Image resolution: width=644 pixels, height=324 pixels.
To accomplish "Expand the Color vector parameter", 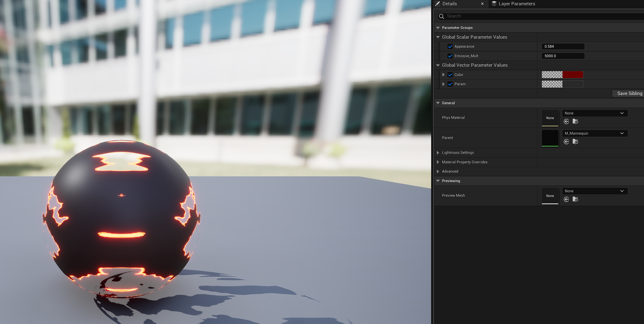I will click(443, 75).
